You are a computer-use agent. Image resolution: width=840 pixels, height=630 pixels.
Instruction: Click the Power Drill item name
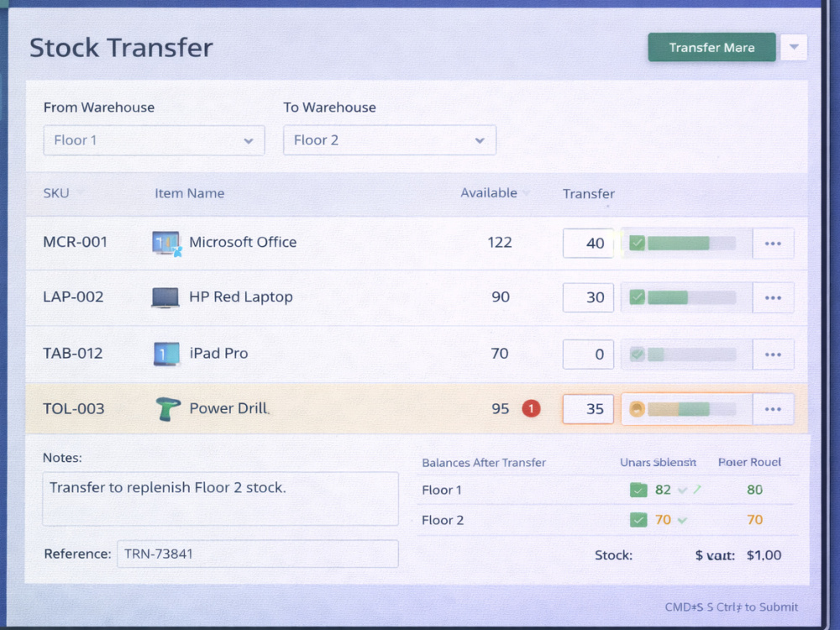coord(228,408)
